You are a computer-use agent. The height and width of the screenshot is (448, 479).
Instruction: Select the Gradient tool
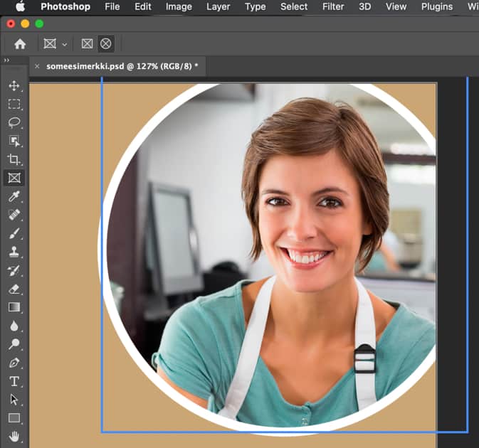(x=14, y=307)
